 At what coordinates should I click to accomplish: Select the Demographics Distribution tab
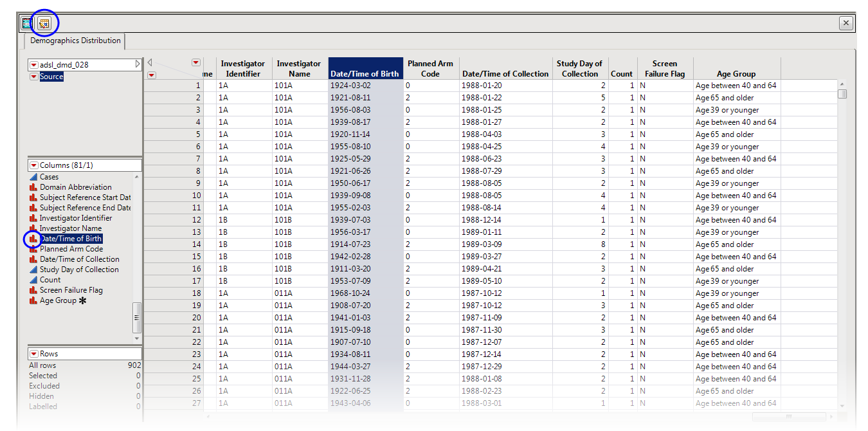click(75, 41)
